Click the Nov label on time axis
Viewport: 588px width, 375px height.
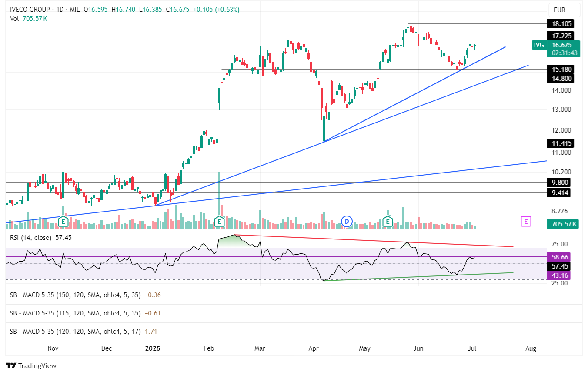[53, 348]
